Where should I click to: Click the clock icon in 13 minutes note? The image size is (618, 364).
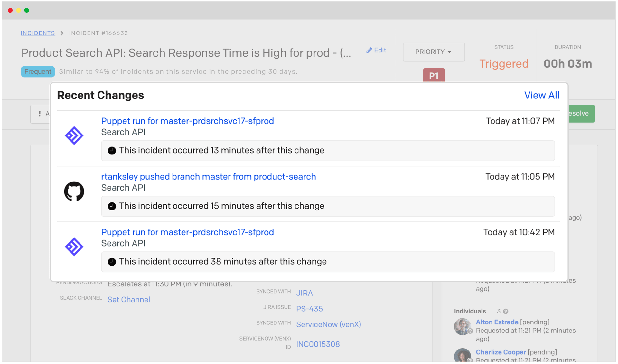coord(112,151)
